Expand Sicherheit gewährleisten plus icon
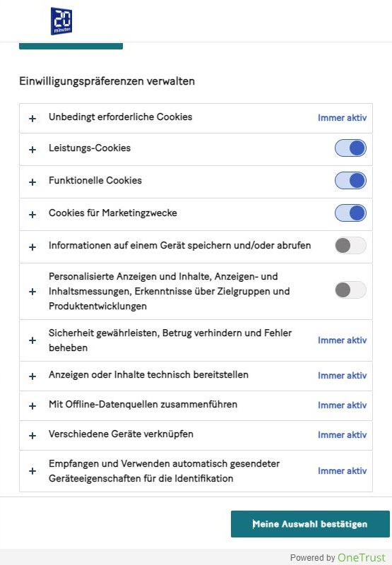Screen dimensions: 392x565 (32, 340)
